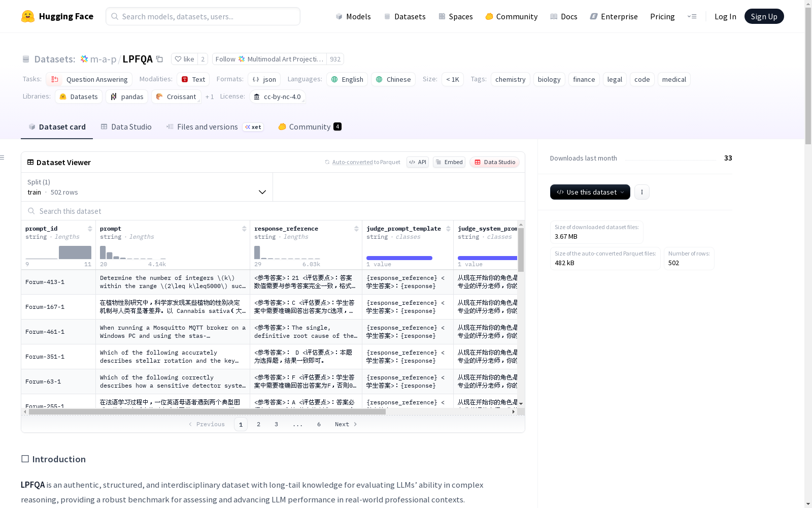Copy the dataset name with the copy icon
The image size is (812, 508).
click(159, 59)
